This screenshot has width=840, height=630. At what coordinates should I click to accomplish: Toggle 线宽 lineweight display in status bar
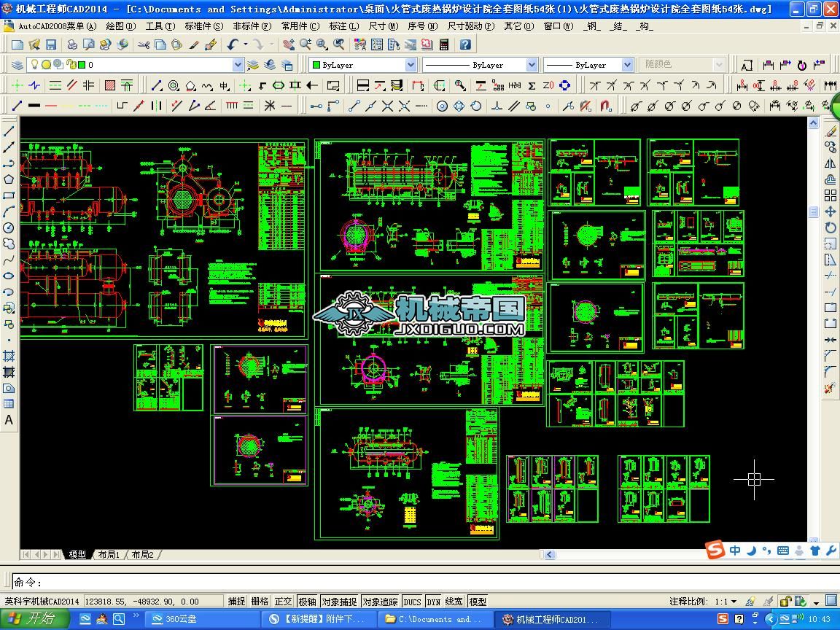(454, 602)
